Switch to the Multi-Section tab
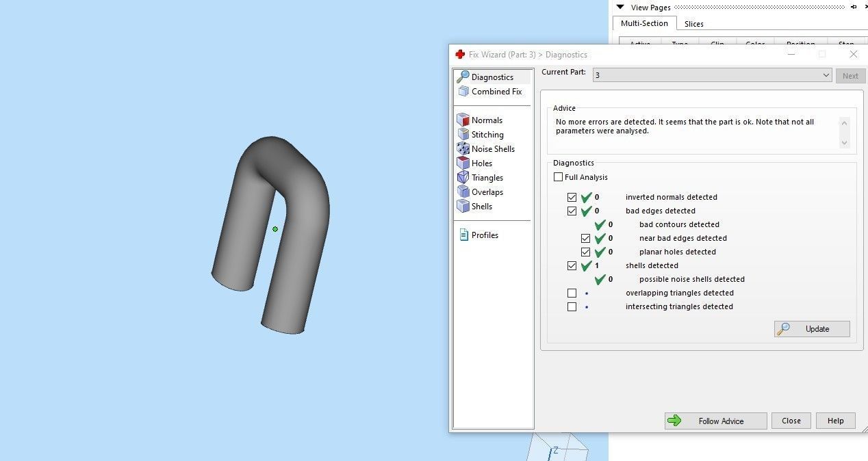 [644, 23]
